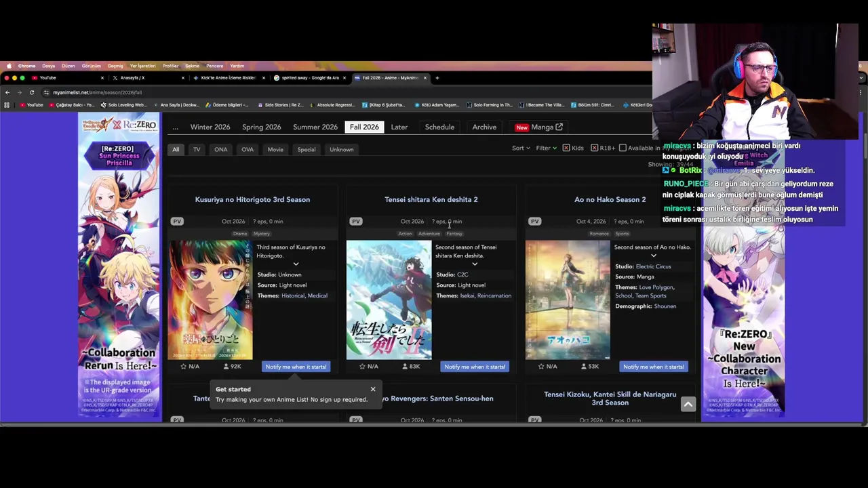868x488 pixels.
Task: Expand synopsis of Tensei shitara Ken deshita 2
Action: 475,264
